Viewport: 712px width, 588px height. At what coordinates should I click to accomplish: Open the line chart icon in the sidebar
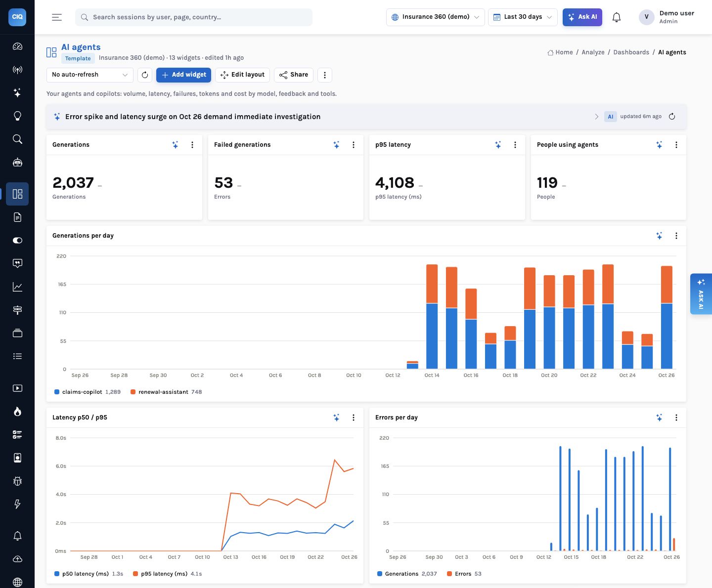17,287
